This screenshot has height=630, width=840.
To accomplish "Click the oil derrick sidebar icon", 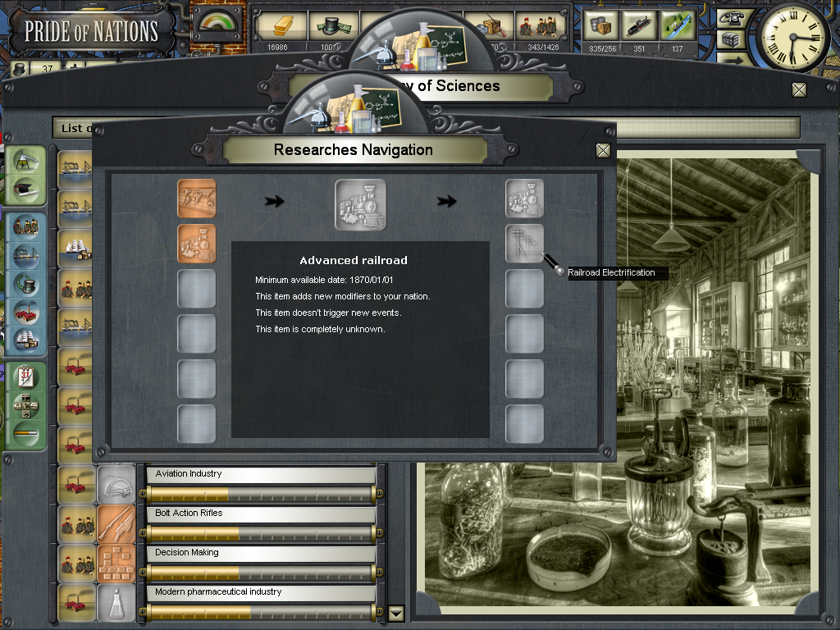I will [28, 157].
